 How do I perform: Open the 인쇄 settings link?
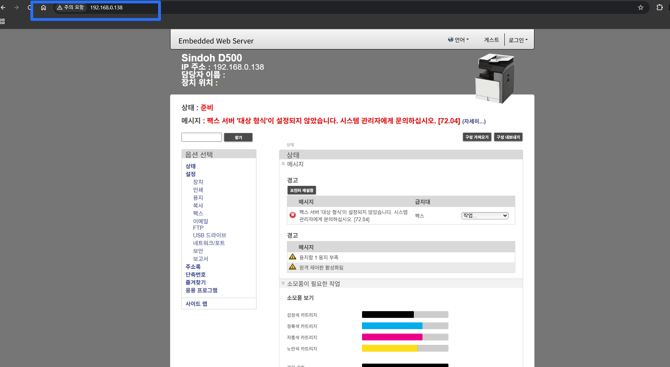pyautogui.click(x=198, y=190)
